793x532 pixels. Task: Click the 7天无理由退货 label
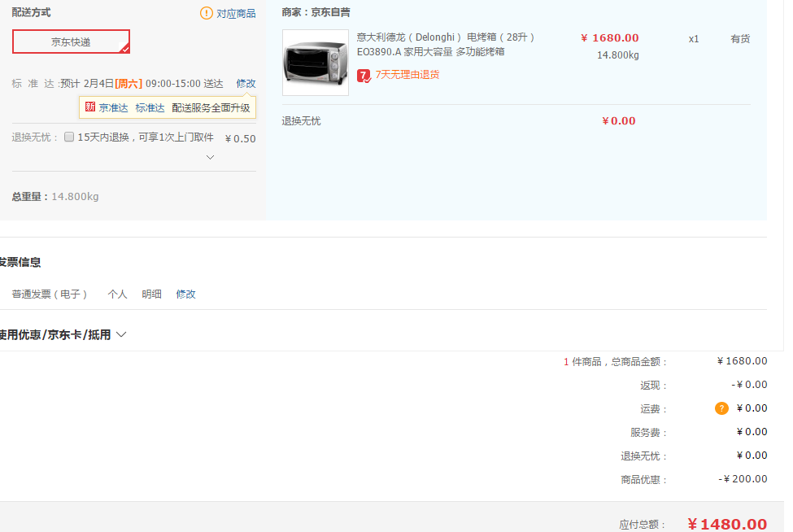[x=407, y=75]
